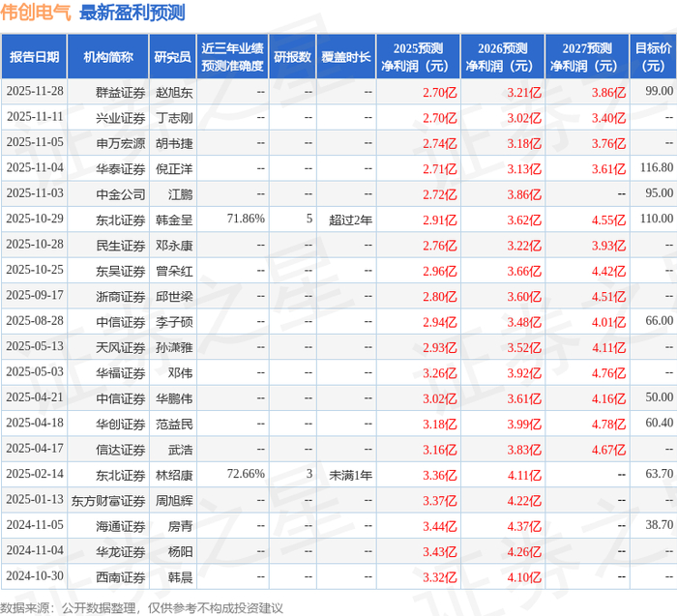Select institution 华创证券

coord(121,424)
